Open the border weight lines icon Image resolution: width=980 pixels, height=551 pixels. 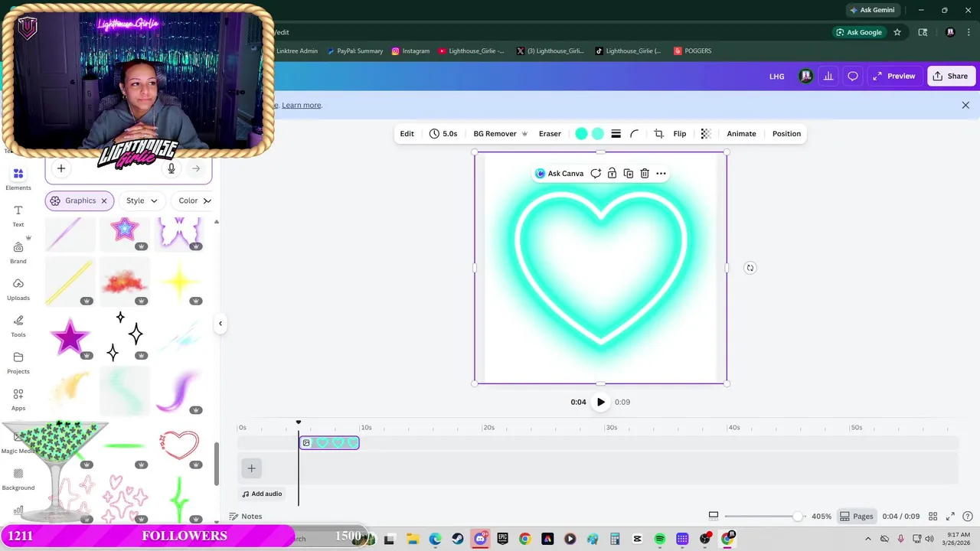pos(616,134)
